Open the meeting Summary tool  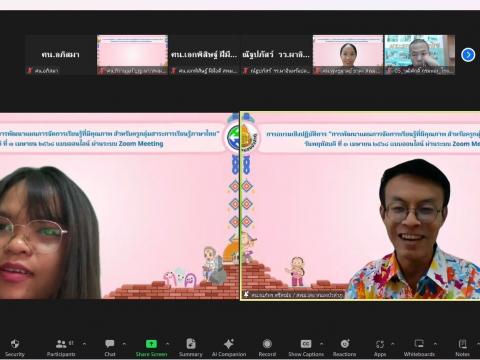coord(191,348)
